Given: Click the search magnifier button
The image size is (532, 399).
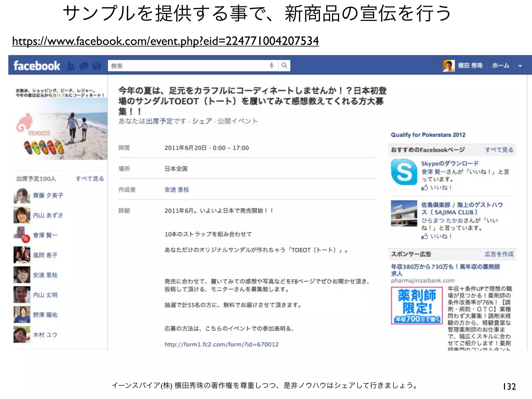Looking at the screenshot, I should coord(284,65).
